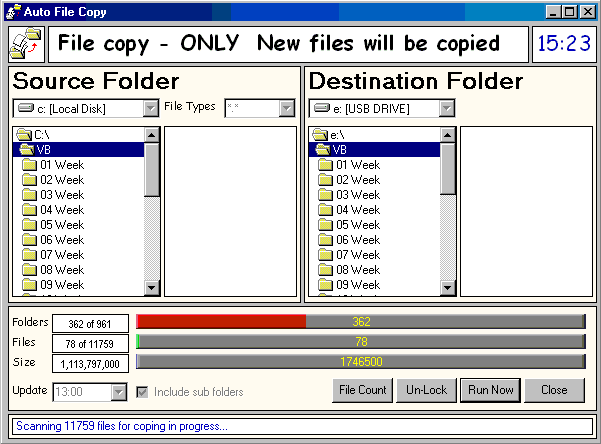Click the e:\ root folder icon in destination
Viewport: 601px width, 444px height.
tap(320, 135)
